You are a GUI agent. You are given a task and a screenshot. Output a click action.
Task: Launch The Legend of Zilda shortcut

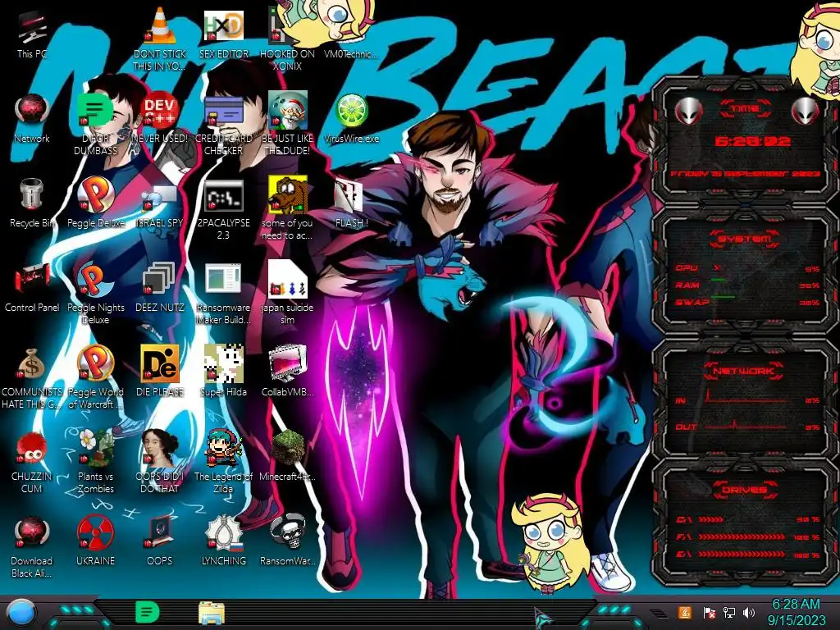pyautogui.click(x=224, y=448)
